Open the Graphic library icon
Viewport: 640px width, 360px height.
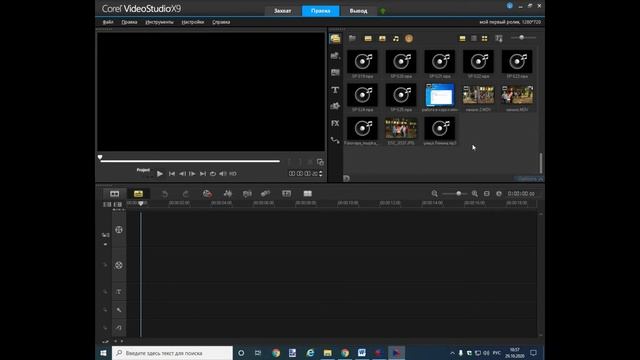coord(335,106)
